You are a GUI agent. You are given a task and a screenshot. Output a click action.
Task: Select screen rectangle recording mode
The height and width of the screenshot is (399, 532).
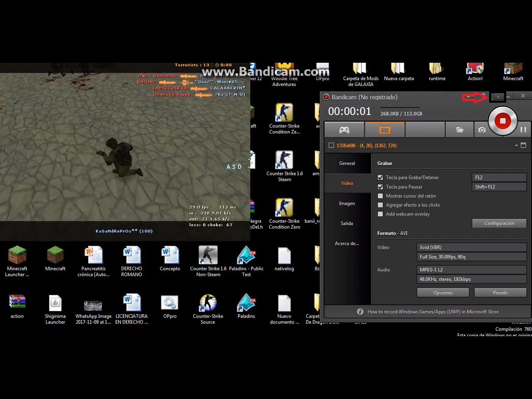[x=385, y=130]
